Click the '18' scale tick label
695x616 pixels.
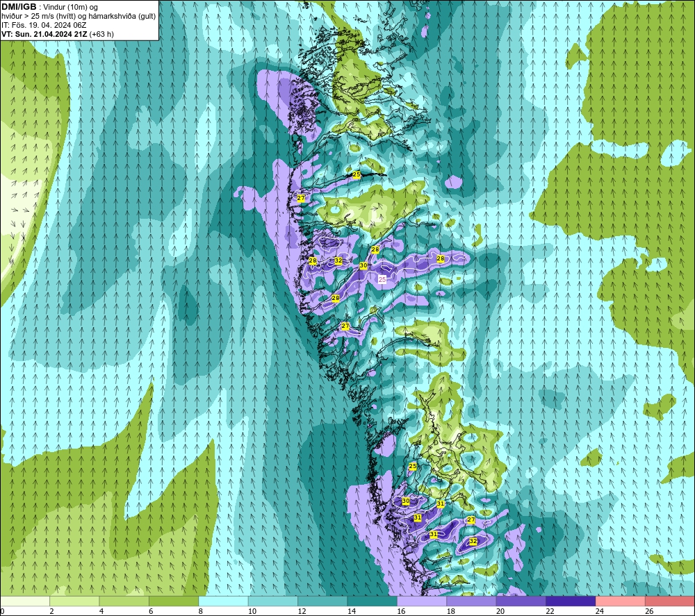click(451, 611)
